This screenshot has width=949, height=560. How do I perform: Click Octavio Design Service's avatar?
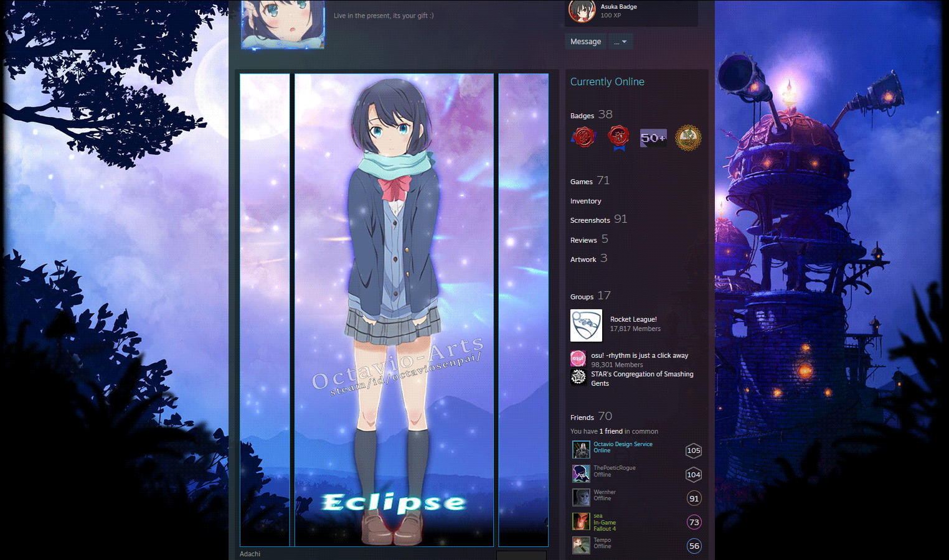click(x=581, y=449)
